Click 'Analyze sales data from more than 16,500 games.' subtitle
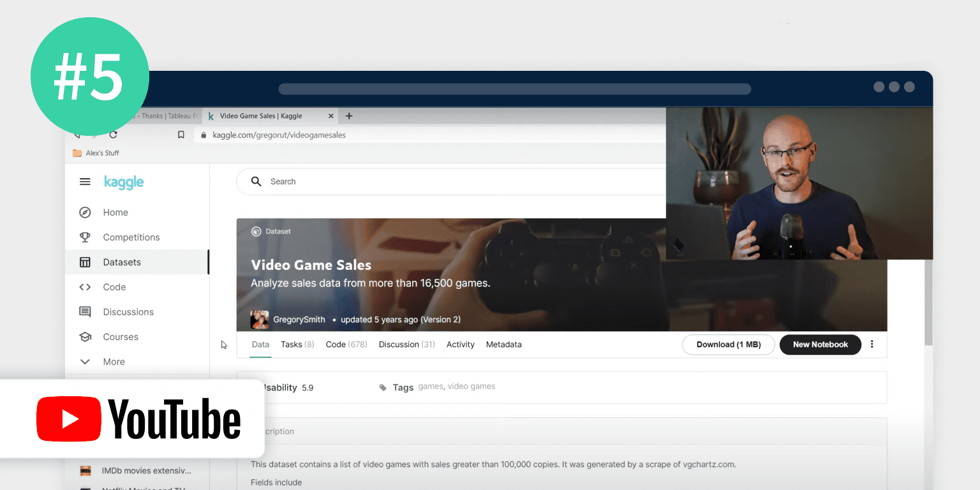980x490 pixels. tap(370, 283)
